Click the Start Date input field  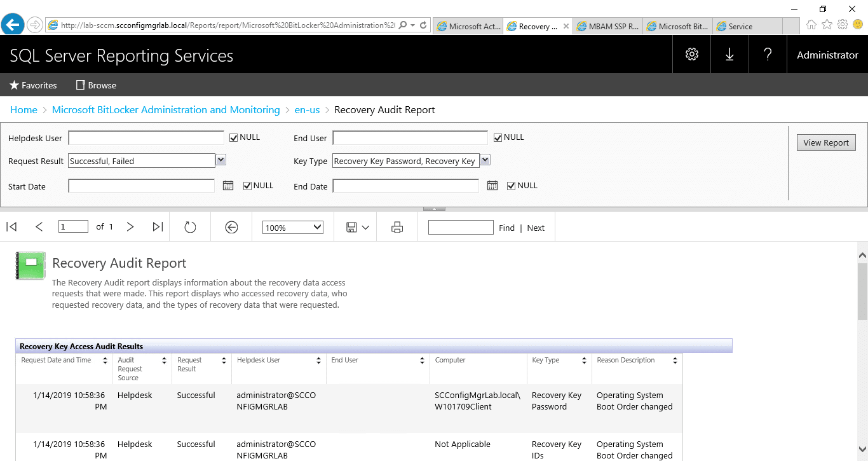[141, 186]
